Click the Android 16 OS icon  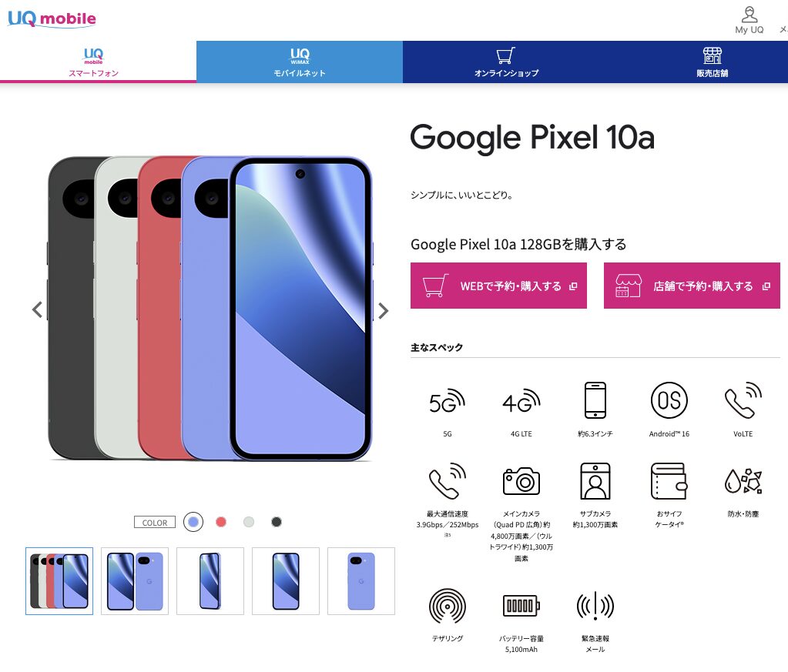pos(669,400)
